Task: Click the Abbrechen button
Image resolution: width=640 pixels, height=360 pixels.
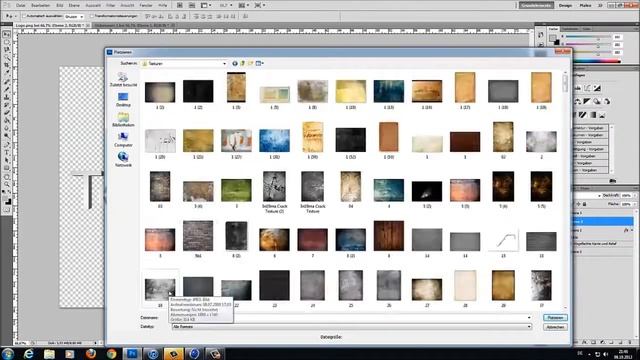Action: (x=555, y=327)
